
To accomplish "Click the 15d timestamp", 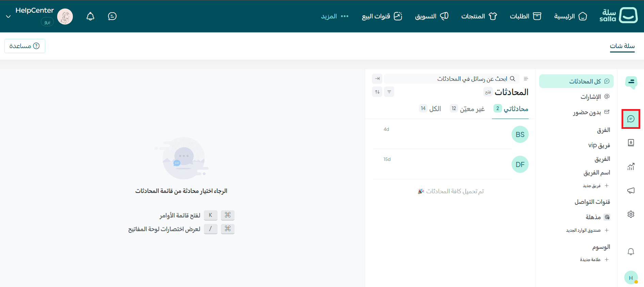I will [387, 160].
